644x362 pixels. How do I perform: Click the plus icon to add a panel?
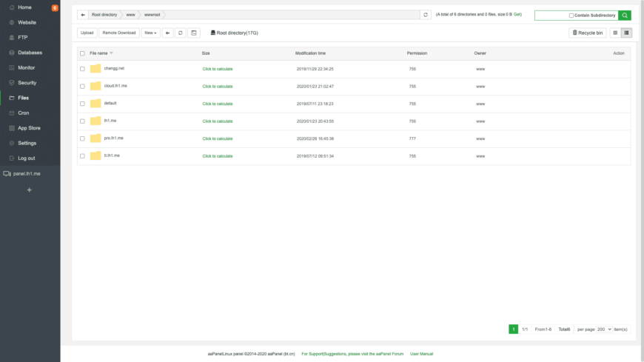[x=30, y=190]
